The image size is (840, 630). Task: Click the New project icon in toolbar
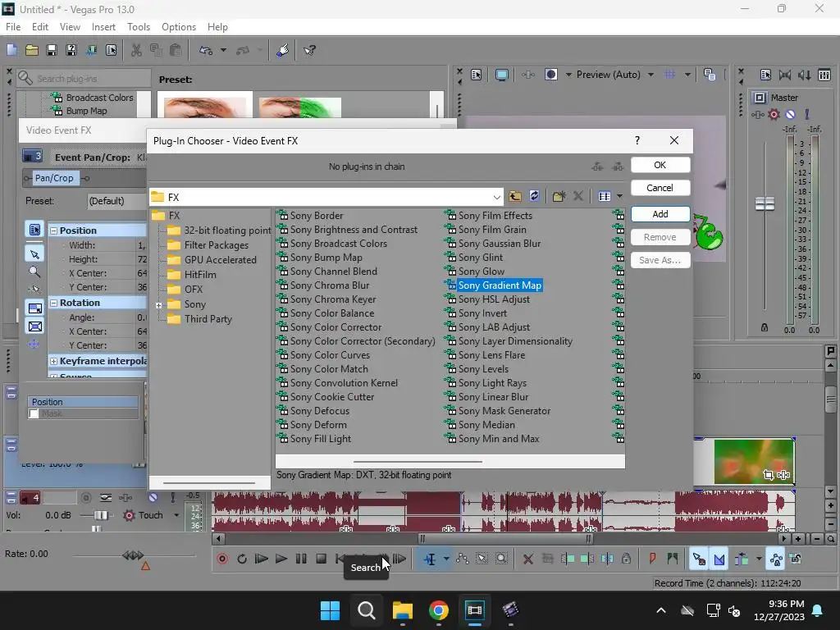(x=11, y=50)
